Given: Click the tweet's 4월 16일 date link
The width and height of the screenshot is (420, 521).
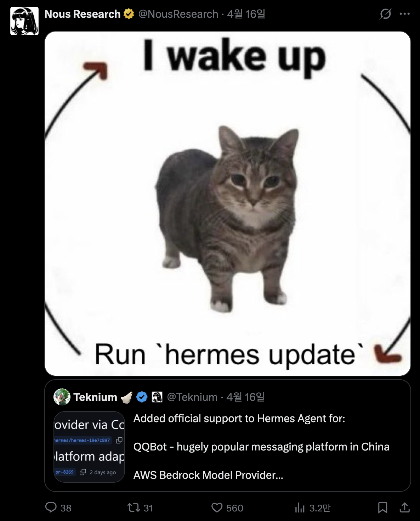Looking at the screenshot, I should click(x=246, y=14).
